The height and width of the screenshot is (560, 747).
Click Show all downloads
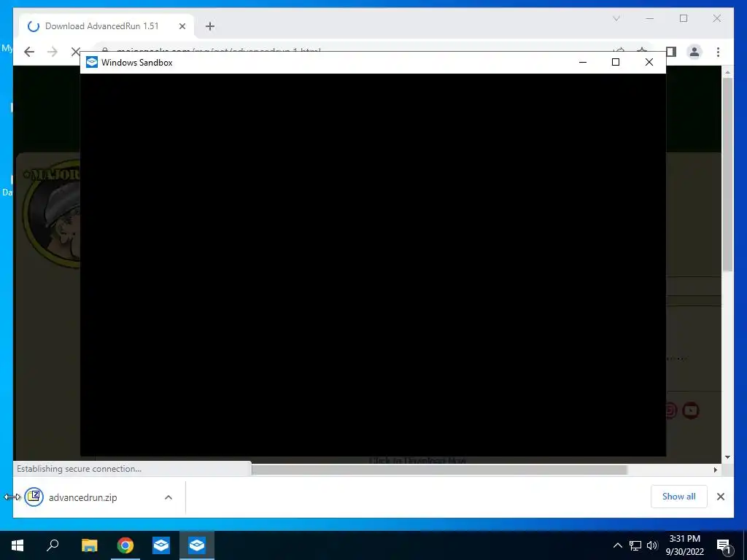coord(679,496)
